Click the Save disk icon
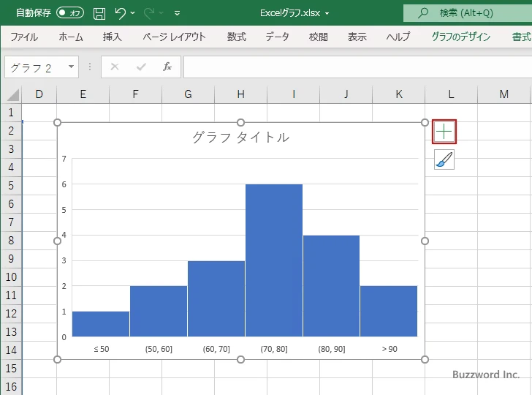532x395 pixels. coord(99,13)
